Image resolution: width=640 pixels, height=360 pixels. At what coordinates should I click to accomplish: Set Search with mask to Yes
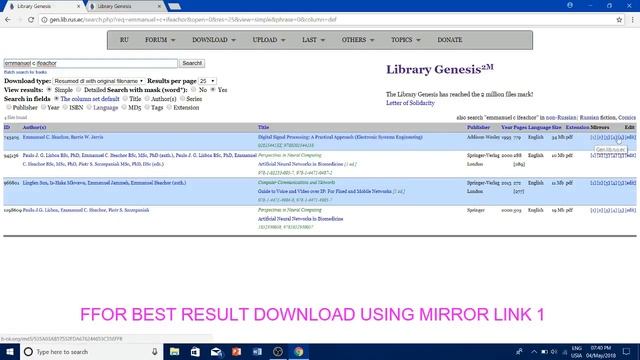point(213,89)
